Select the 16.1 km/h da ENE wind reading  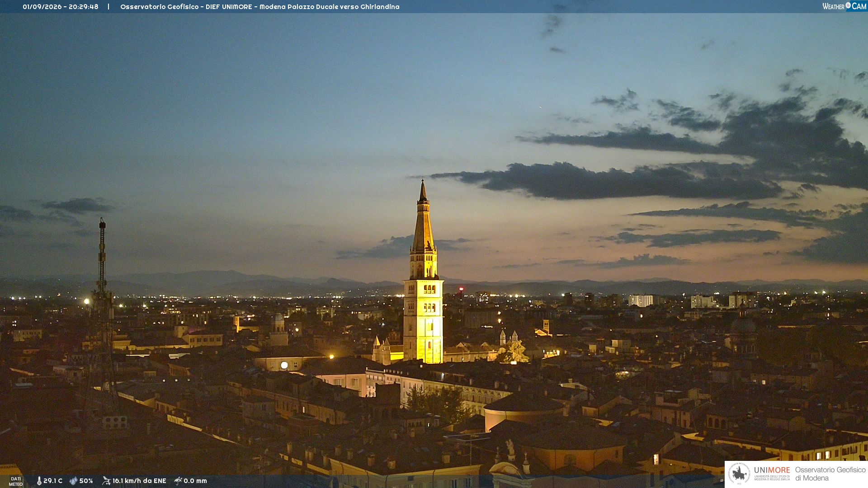coord(139,481)
